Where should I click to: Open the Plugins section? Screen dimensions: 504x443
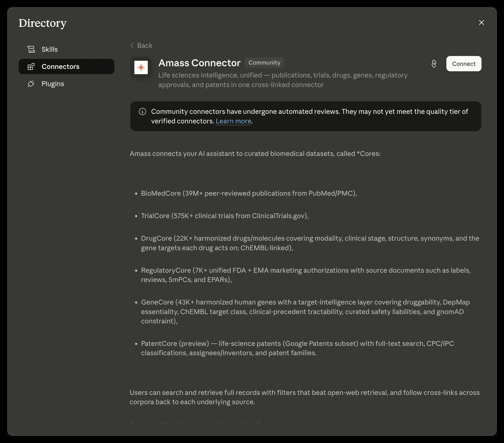66,84
